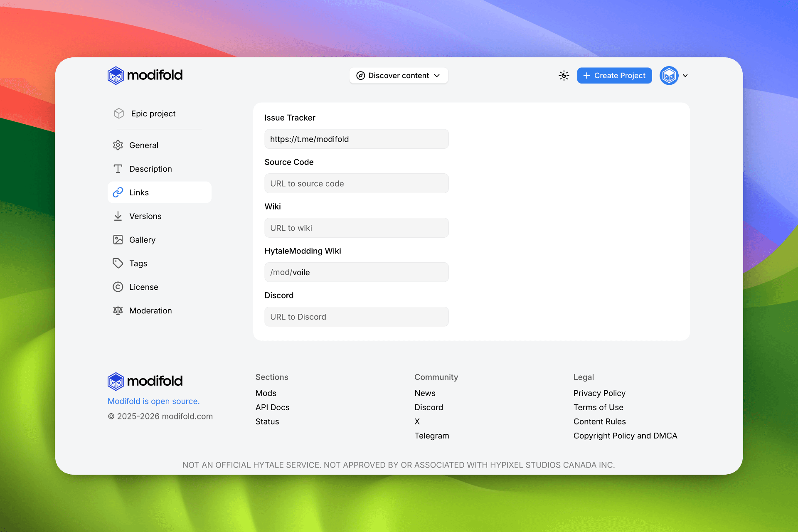Click the Tags label icon
This screenshot has height=532, width=798.
118,263
